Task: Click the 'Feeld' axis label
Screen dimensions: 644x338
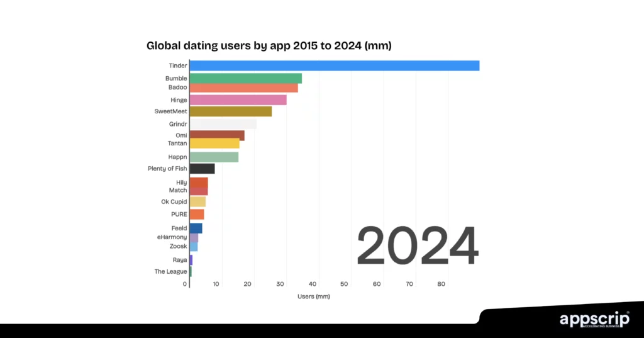Action: click(179, 228)
